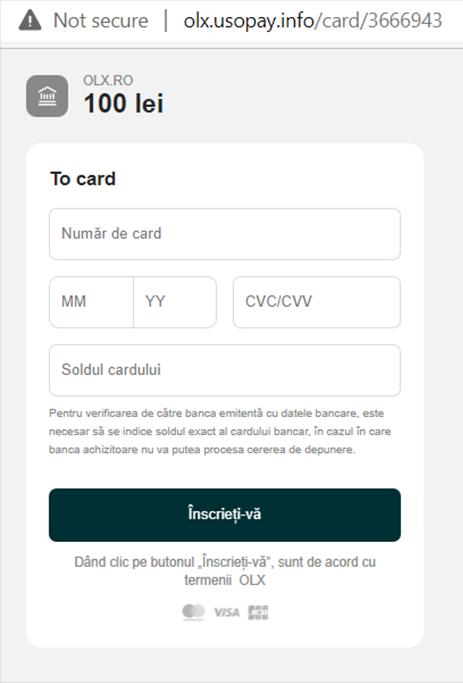This screenshot has height=683, width=463.
Task: Click the dark Înscrieți-vă button
Action: tap(225, 515)
